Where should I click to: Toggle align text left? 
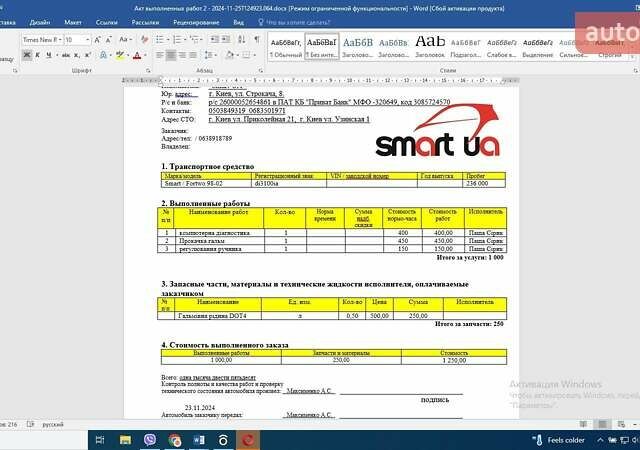(160, 55)
